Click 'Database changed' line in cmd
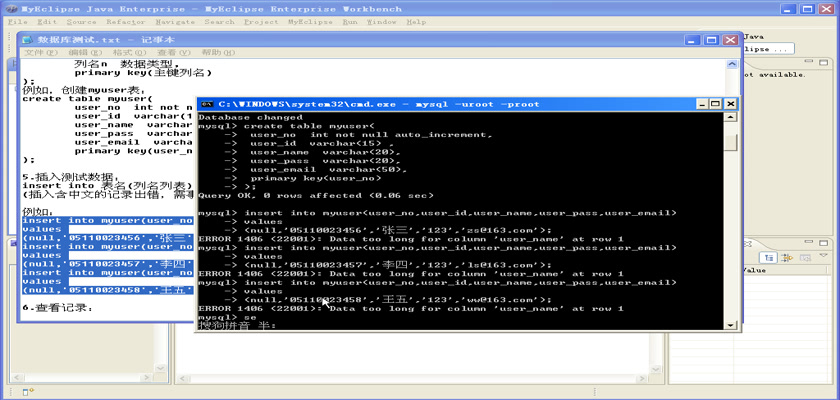The image size is (840, 400). point(250,117)
